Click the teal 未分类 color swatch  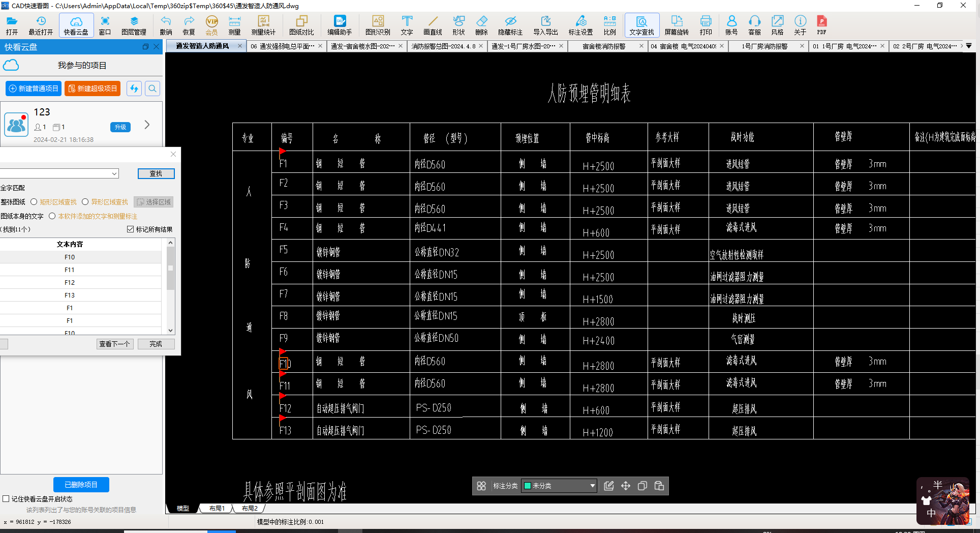[x=528, y=486]
